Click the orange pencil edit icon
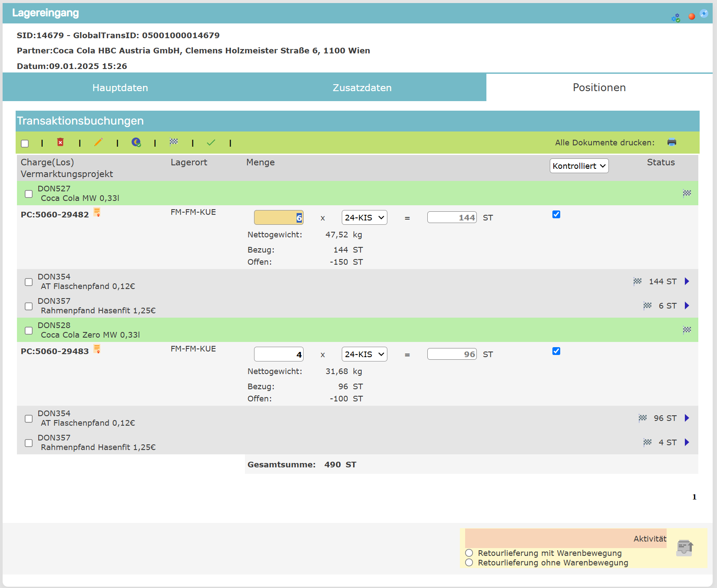The height and width of the screenshot is (588, 717). point(99,142)
